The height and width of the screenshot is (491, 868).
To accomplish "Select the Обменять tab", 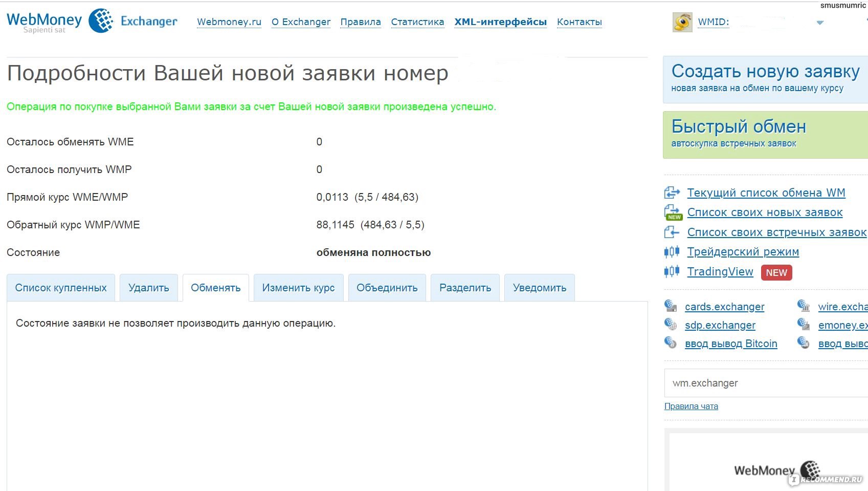I will pos(216,288).
